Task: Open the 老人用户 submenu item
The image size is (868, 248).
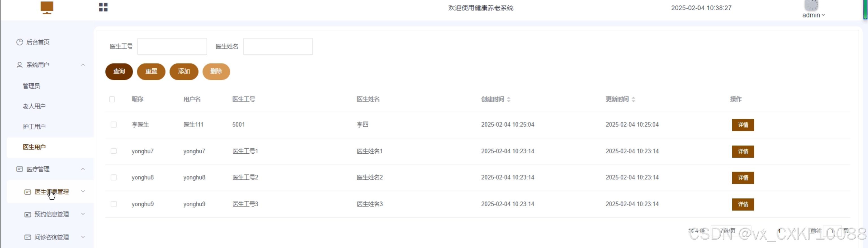Action: (34, 106)
